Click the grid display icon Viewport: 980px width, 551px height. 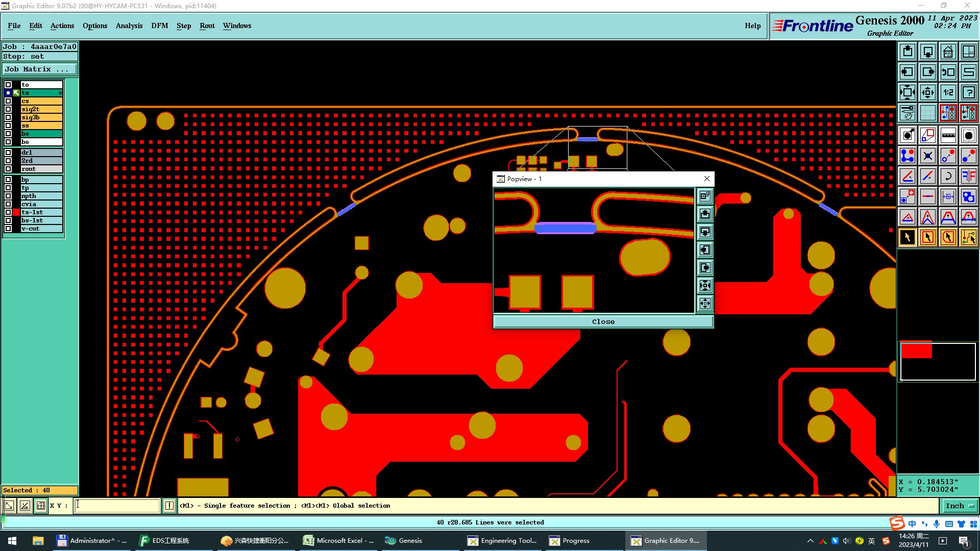coord(927,113)
